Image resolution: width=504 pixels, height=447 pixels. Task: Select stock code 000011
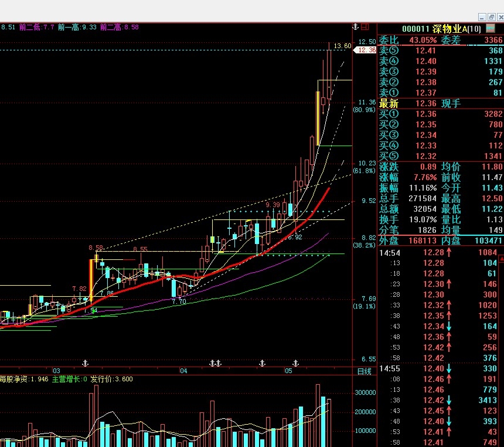[x=416, y=29]
